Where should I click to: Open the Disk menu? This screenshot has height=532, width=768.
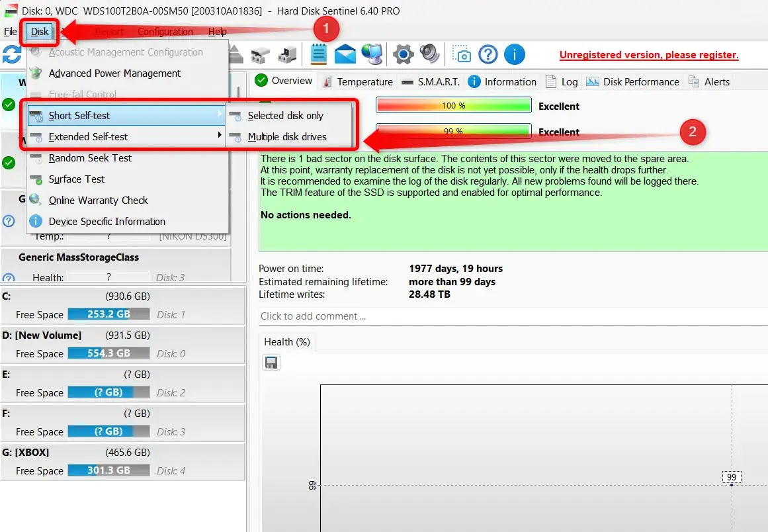click(40, 32)
